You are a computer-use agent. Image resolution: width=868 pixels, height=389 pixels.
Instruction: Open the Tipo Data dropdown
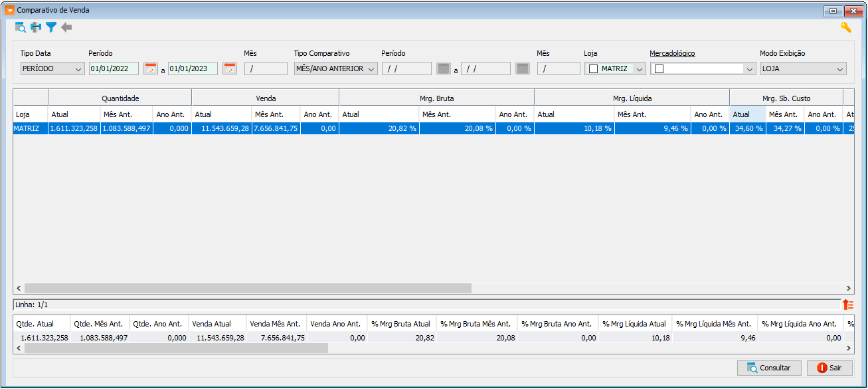click(52, 68)
